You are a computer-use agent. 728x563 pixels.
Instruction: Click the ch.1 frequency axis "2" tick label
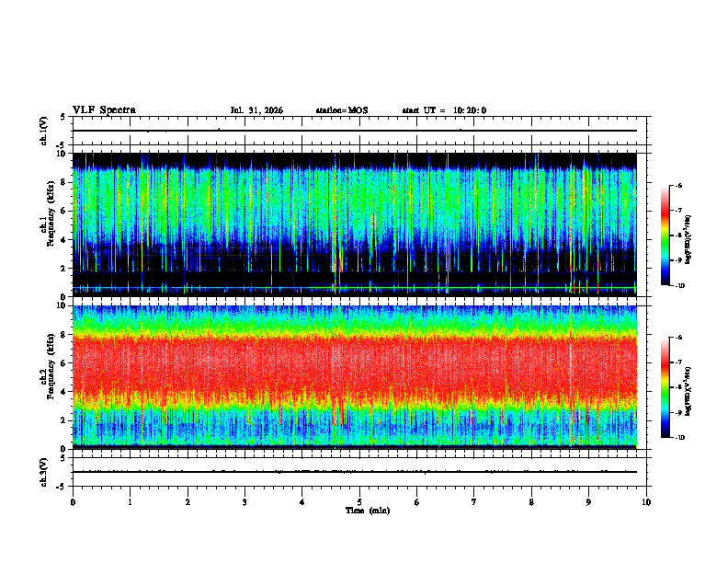[63, 269]
